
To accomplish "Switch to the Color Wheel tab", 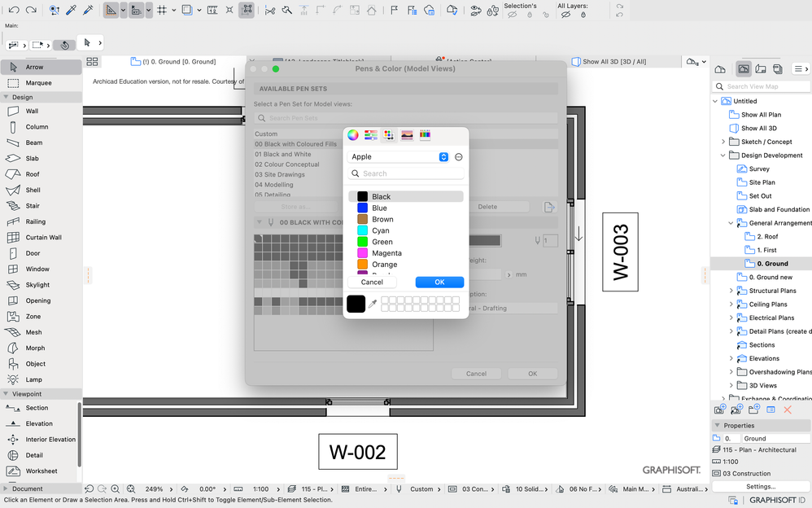I will coord(353,135).
